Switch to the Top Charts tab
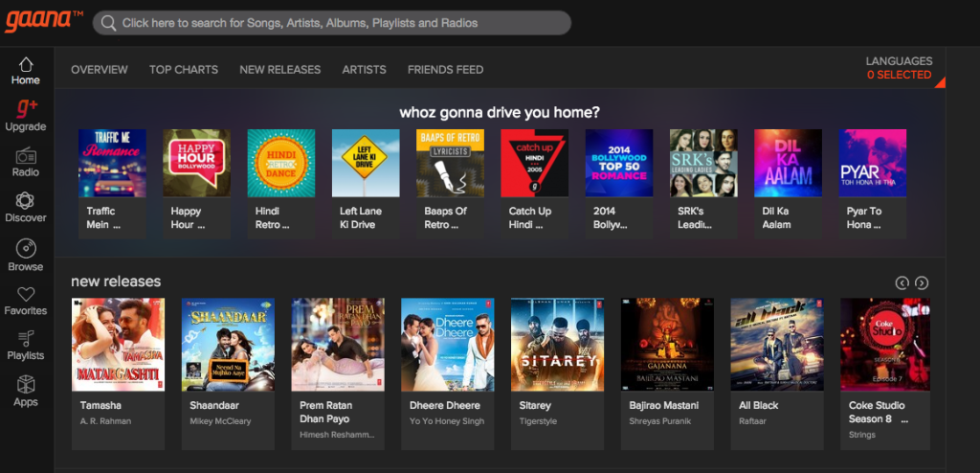 point(184,70)
